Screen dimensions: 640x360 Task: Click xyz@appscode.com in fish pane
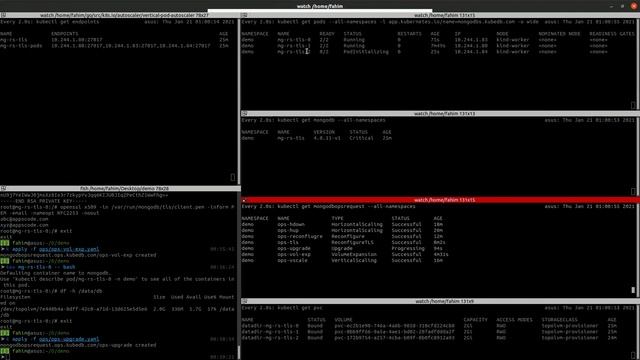point(24,225)
